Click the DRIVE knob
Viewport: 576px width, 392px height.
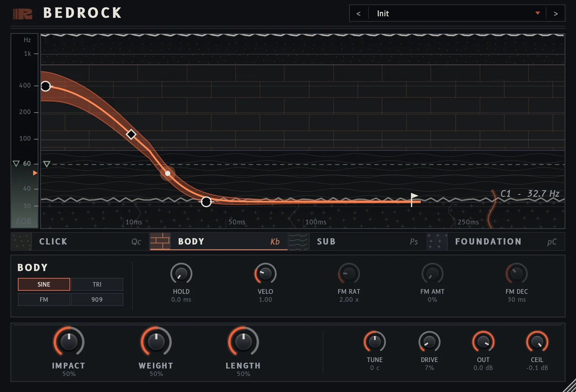(x=430, y=342)
